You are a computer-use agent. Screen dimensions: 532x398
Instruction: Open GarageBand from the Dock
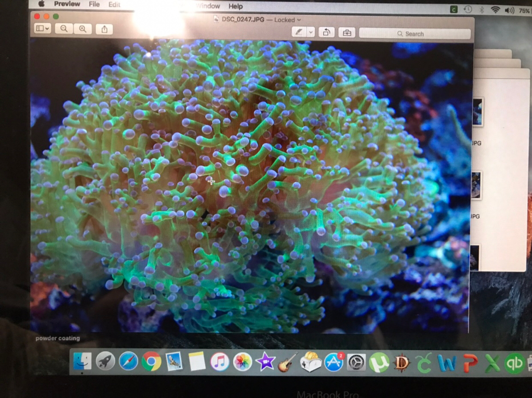[287, 362]
